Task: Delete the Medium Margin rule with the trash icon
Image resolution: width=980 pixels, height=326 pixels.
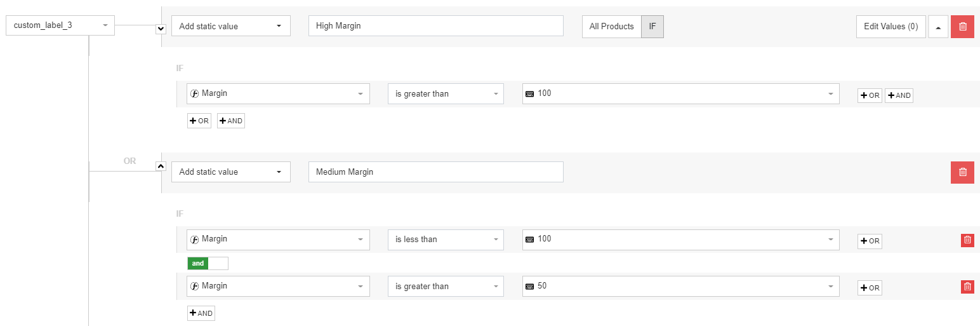Action: click(x=962, y=172)
